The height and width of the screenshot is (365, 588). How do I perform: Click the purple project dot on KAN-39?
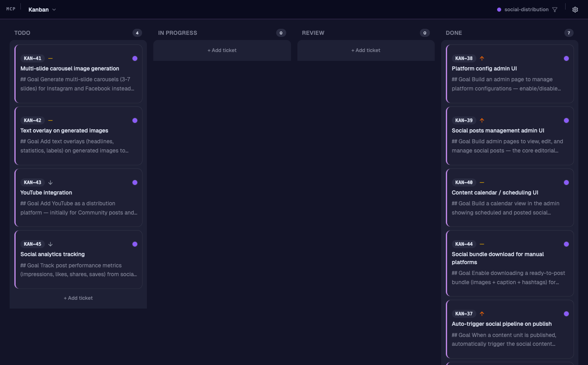[566, 120]
